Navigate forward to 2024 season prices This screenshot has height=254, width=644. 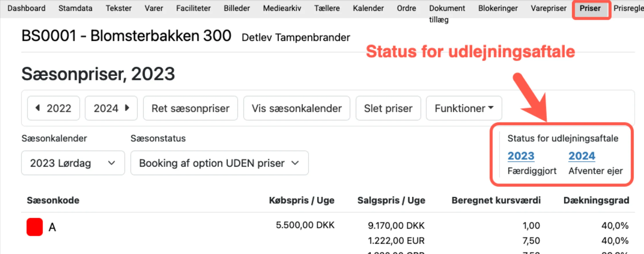point(111,108)
